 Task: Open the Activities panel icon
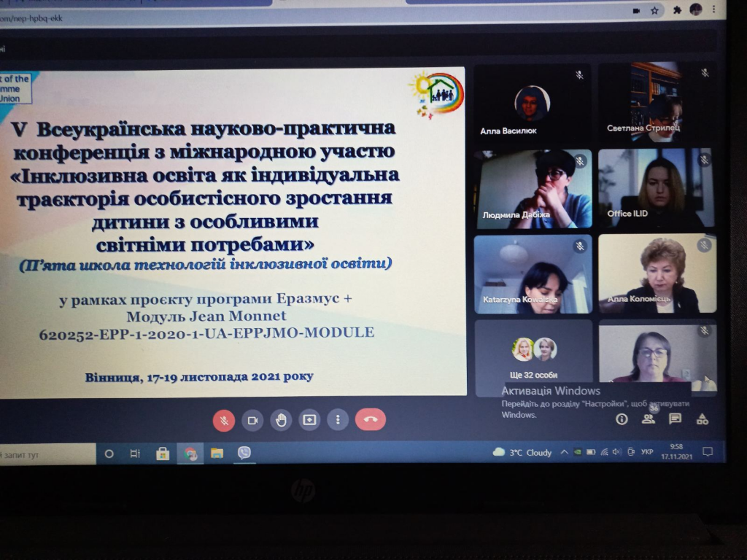[x=702, y=419]
